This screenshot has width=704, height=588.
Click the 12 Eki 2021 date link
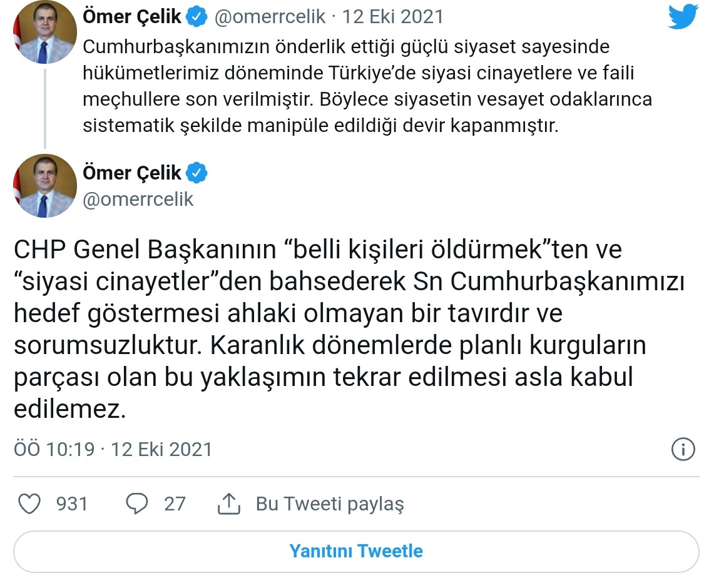coord(393,16)
